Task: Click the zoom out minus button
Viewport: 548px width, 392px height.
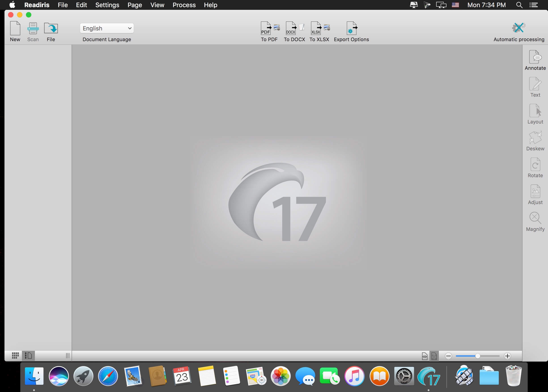Action: click(448, 356)
